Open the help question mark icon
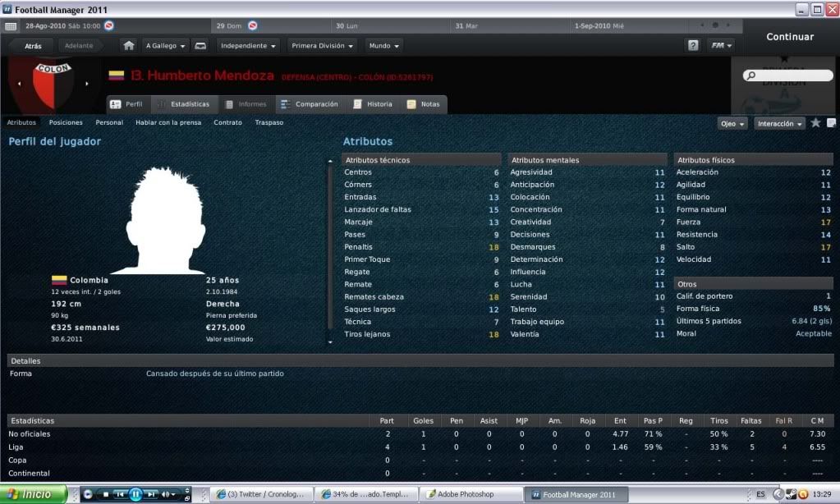The image size is (840, 504). pos(693,45)
